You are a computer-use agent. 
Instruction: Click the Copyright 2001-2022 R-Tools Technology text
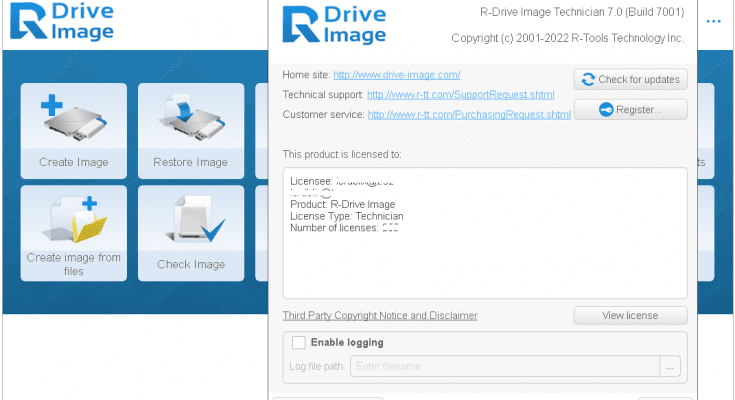click(568, 38)
